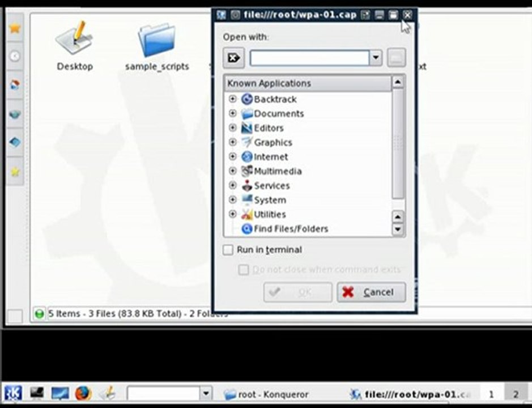This screenshot has width=532, height=408.
Task: Expand the Services tree node
Action: click(x=233, y=185)
